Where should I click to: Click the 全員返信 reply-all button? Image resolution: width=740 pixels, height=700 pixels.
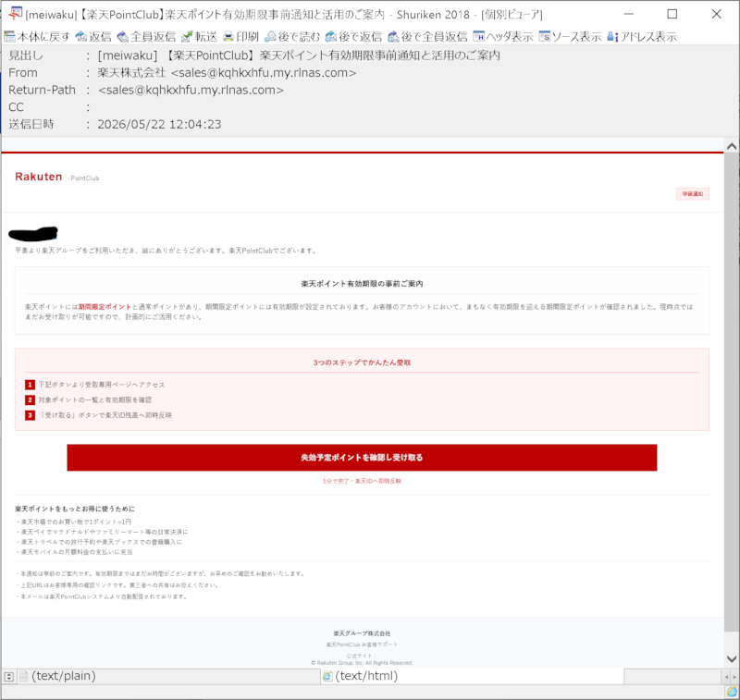(146, 36)
